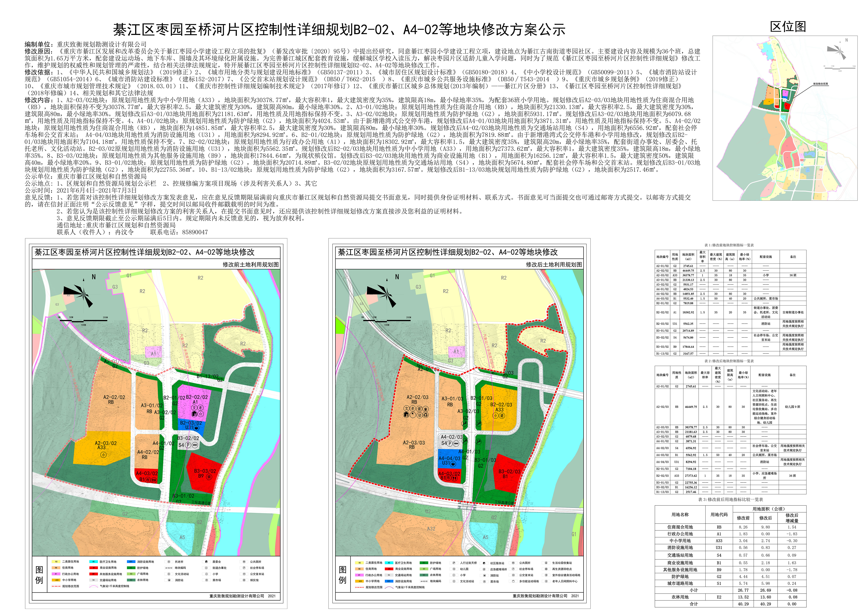868x614 pixels.
Task: Click the 修改前土地利用规划图 heading
Action: (250, 265)
